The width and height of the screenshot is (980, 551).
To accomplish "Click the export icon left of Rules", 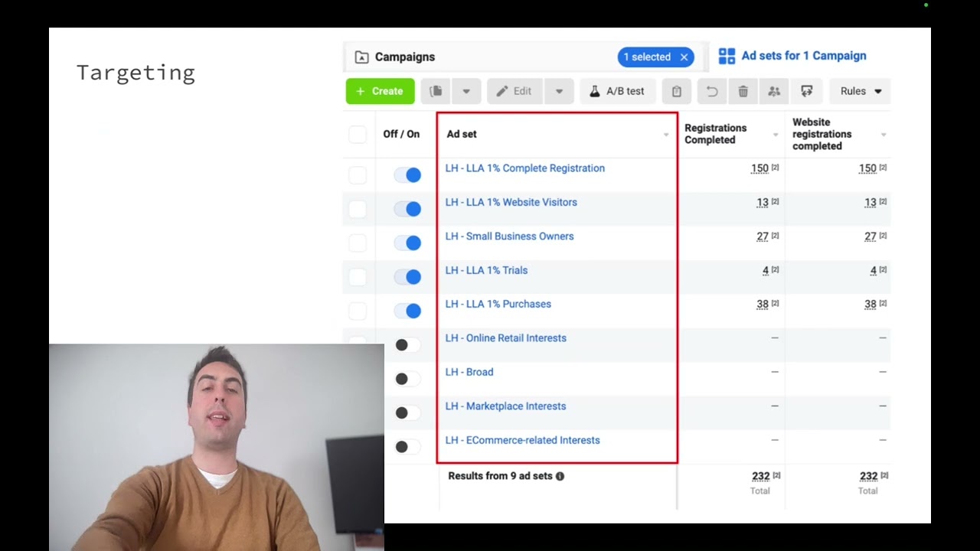I will pos(806,91).
